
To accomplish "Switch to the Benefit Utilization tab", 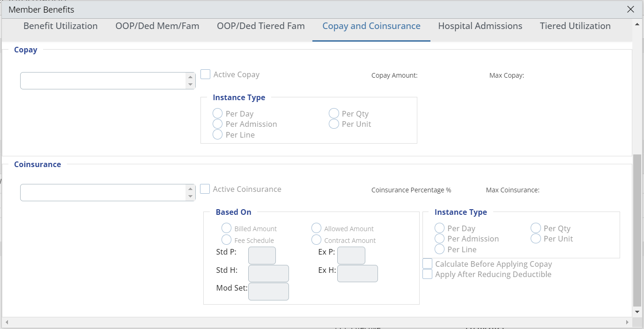I will 60,26.
